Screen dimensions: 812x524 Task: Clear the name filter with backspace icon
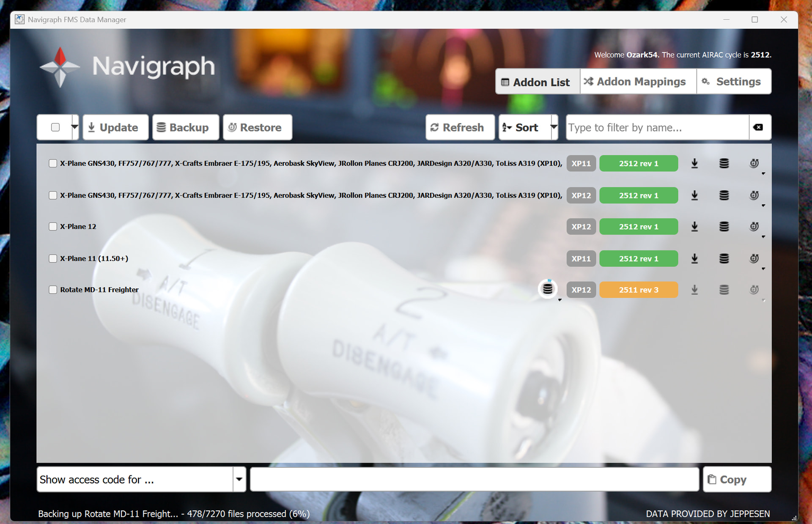[x=759, y=127]
